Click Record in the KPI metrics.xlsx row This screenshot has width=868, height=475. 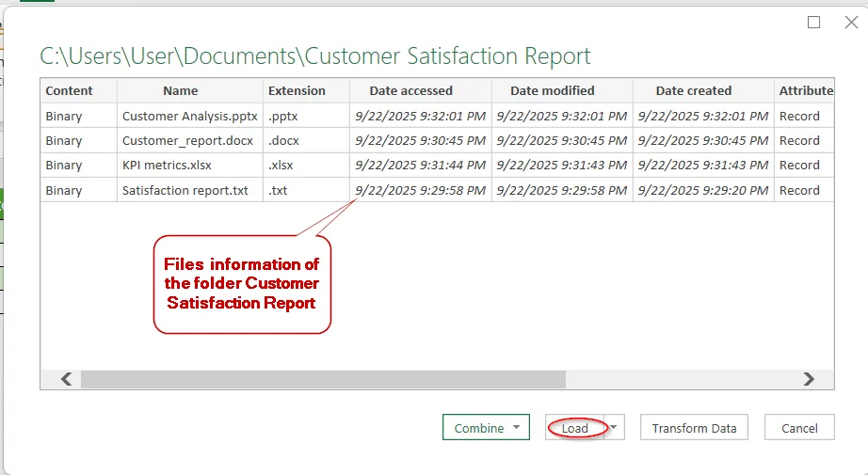coord(804,165)
